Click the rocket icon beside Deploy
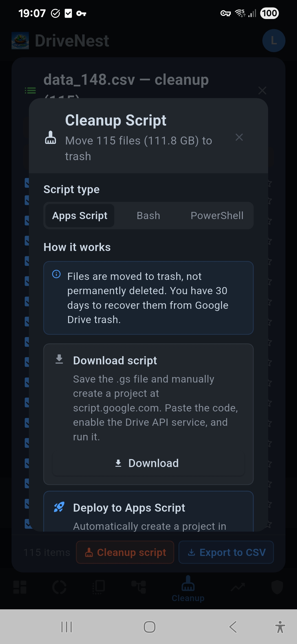297x644 pixels. click(59, 507)
